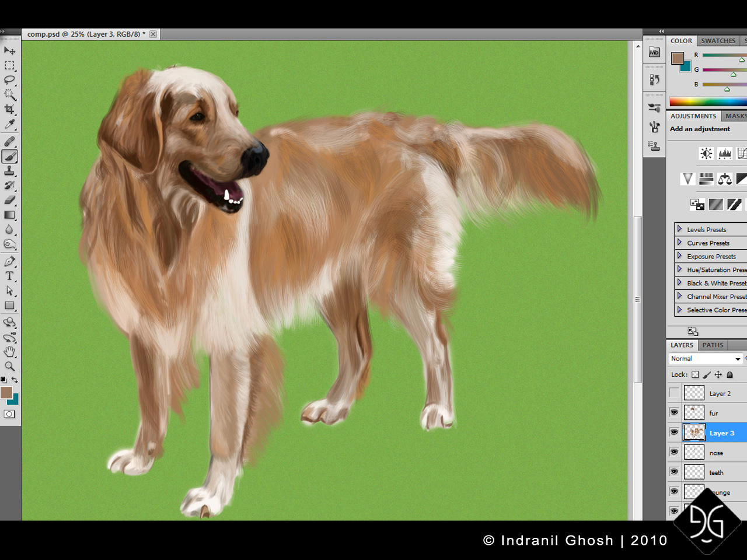Show the hidden Layer 2
The height and width of the screenshot is (560, 747).
tap(674, 393)
